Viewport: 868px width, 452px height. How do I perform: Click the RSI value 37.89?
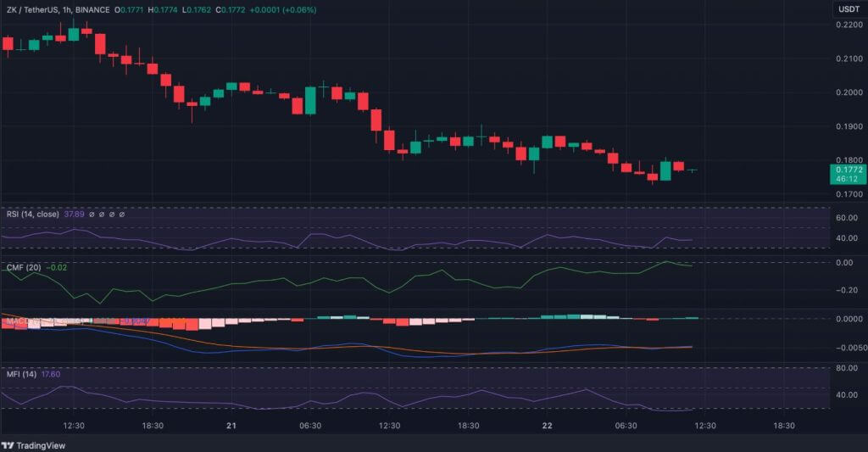(x=75, y=214)
